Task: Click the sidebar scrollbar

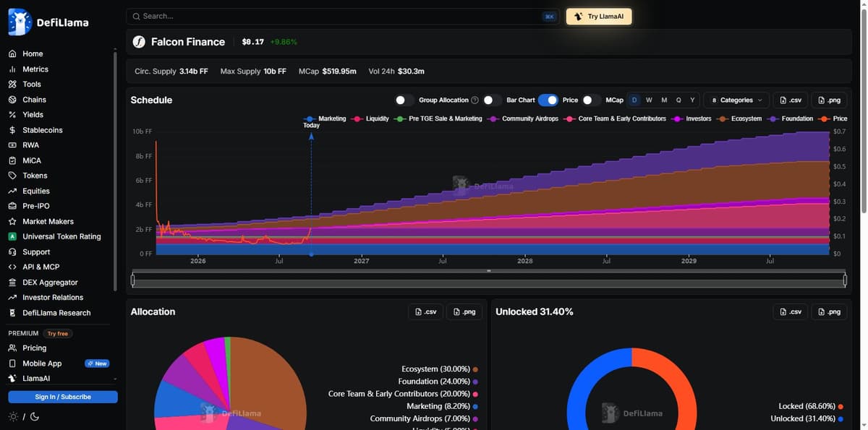Action: [115, 171]
